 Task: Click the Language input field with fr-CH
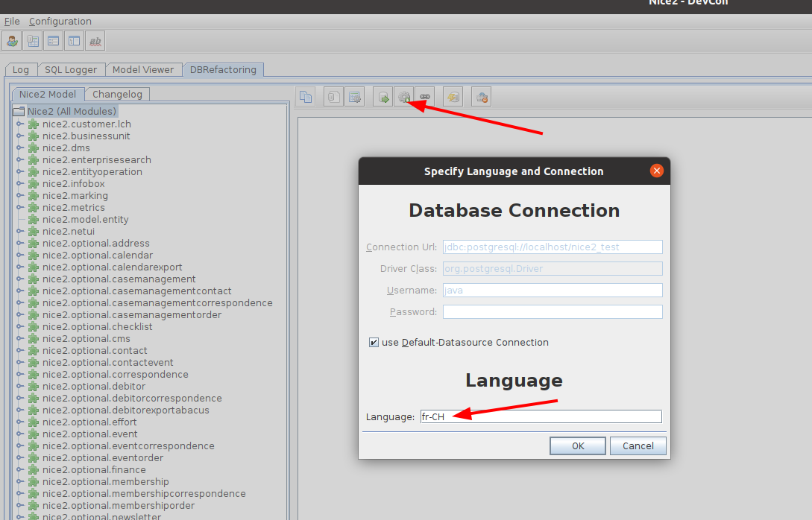[x=541, y=416]
